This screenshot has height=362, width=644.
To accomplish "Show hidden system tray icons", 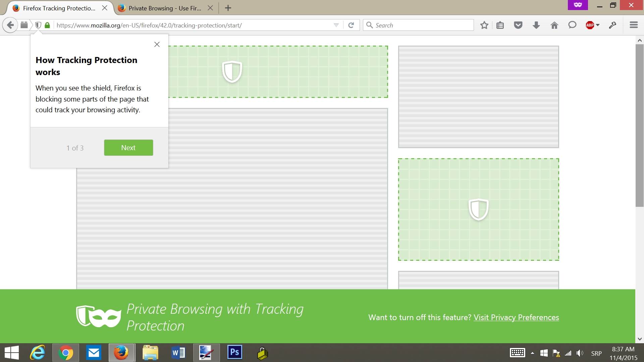I will 532,352.
